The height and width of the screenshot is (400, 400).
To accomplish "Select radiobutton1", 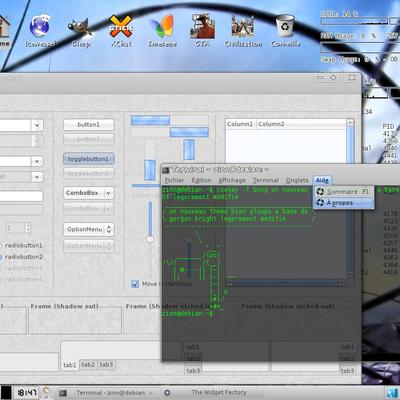I will coord(22,245).
